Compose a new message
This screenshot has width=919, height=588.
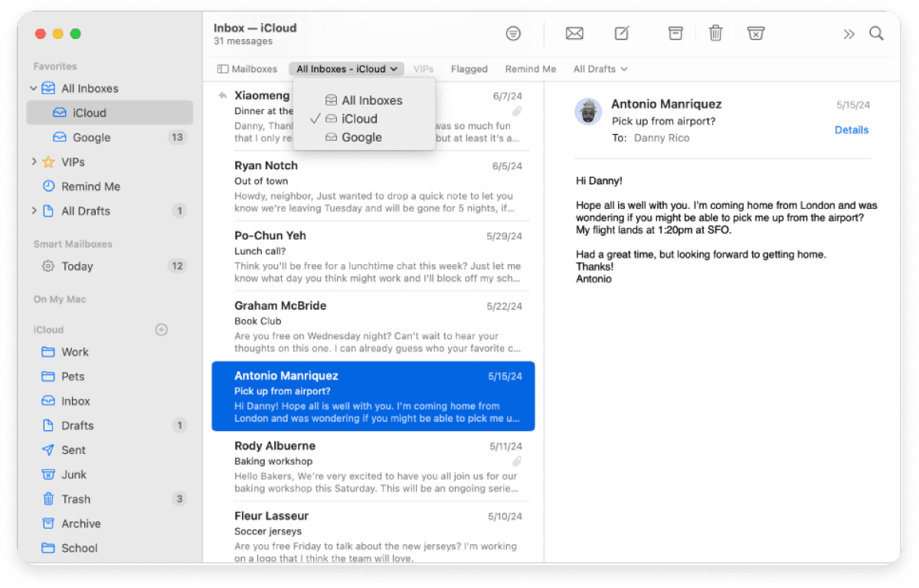[622, 33]
